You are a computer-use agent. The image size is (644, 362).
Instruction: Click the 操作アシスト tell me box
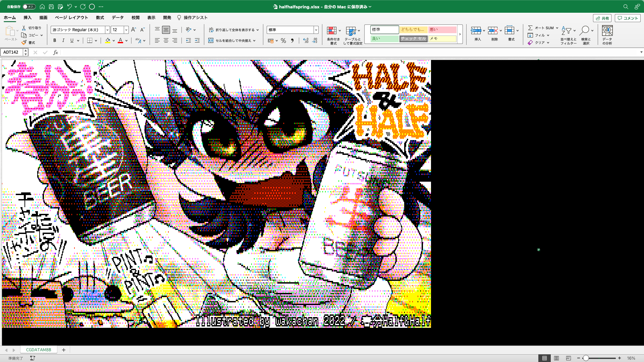pyautogui.click(x=193, y=17)
